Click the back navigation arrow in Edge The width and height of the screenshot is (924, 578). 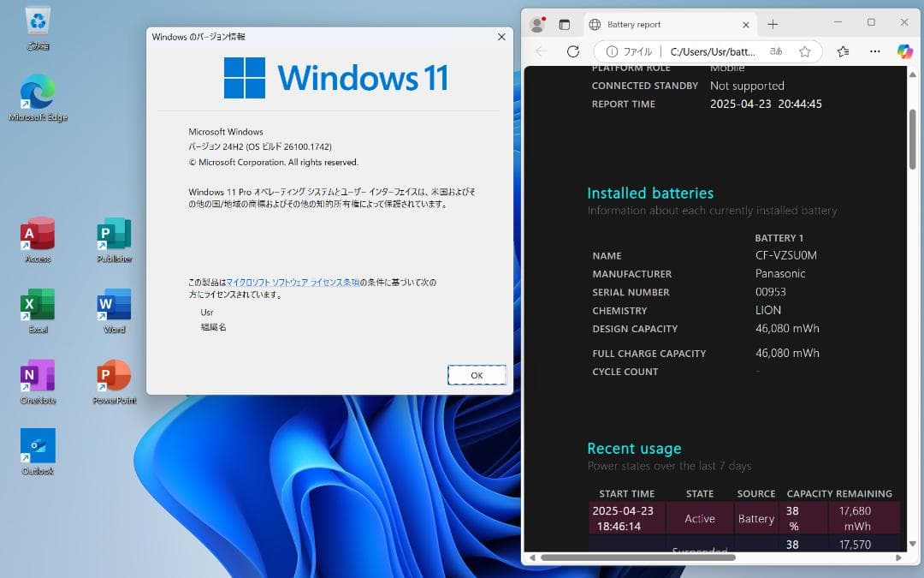pyautogui.click(x=542, y=51)
